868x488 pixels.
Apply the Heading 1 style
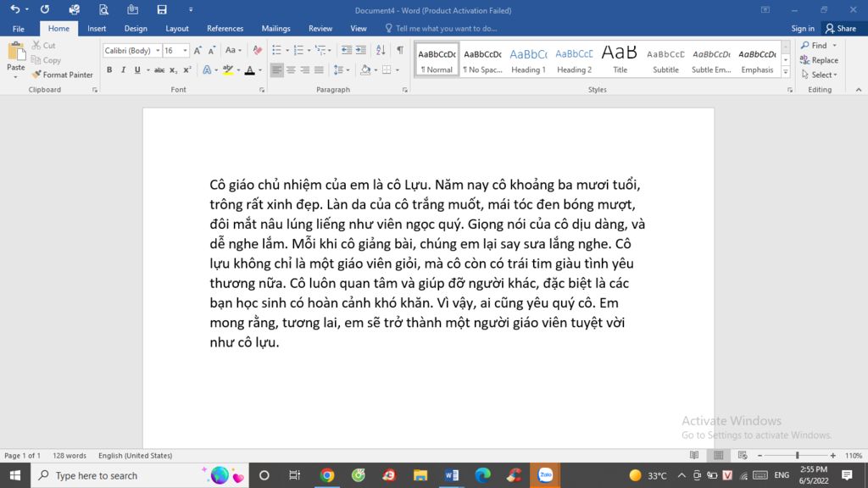point(528,60)
